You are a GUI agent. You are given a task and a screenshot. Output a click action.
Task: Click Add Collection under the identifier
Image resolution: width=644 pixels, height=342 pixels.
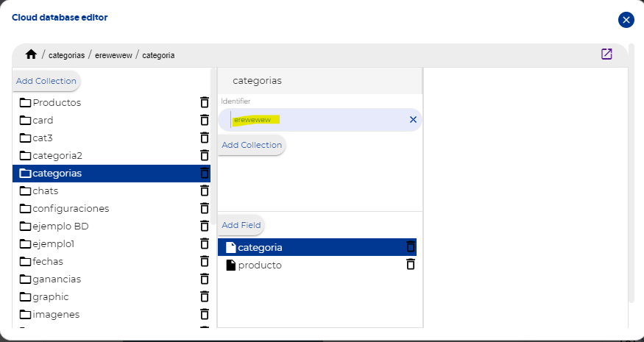(252, 145)
